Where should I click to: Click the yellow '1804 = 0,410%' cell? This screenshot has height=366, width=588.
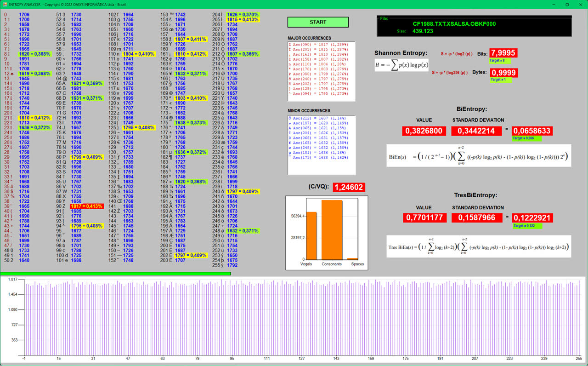(139, 54)
